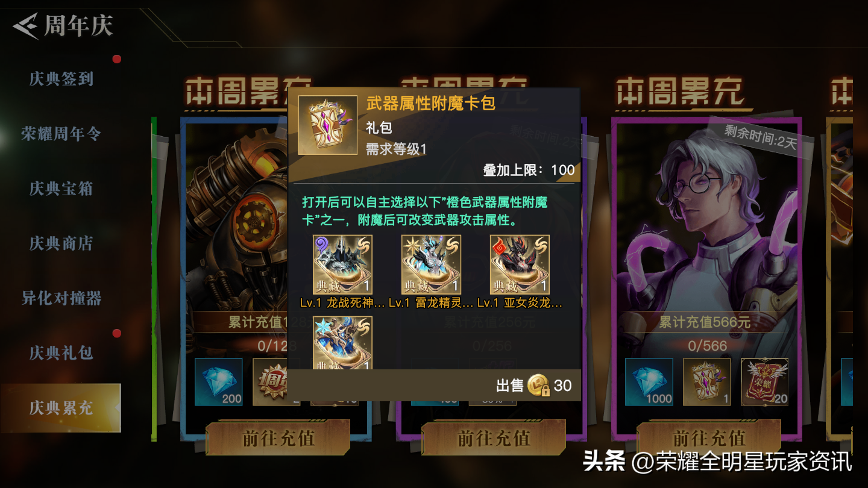Click the gold coin sell price icon
Image resolution: width=868 pixels, height=488 pixels.
pos(539,386)
